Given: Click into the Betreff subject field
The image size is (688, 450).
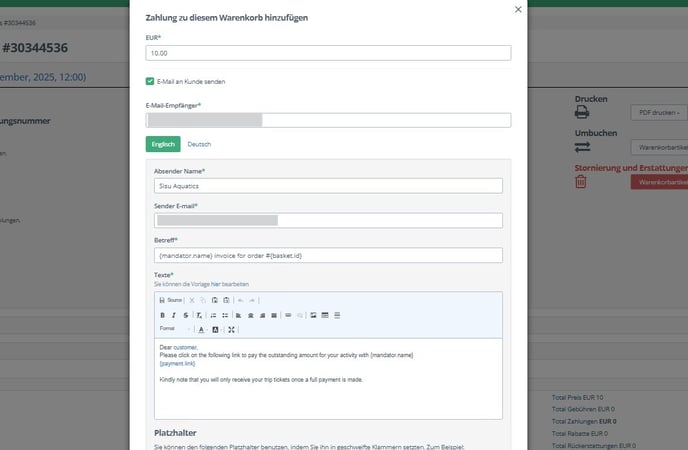Looking at the screenshot, I should pos(328,255).
